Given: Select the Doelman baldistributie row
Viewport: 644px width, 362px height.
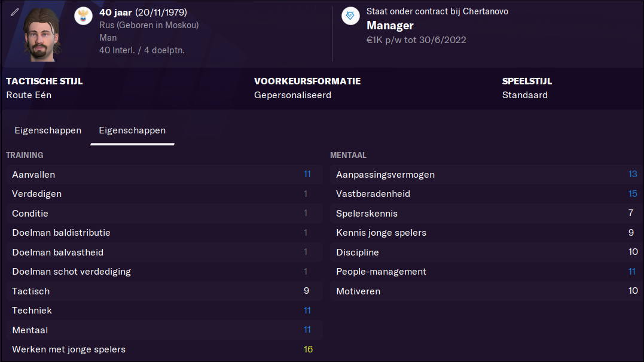Looking at the screenshot, I should pyautogui.click(x=164, y=233).
